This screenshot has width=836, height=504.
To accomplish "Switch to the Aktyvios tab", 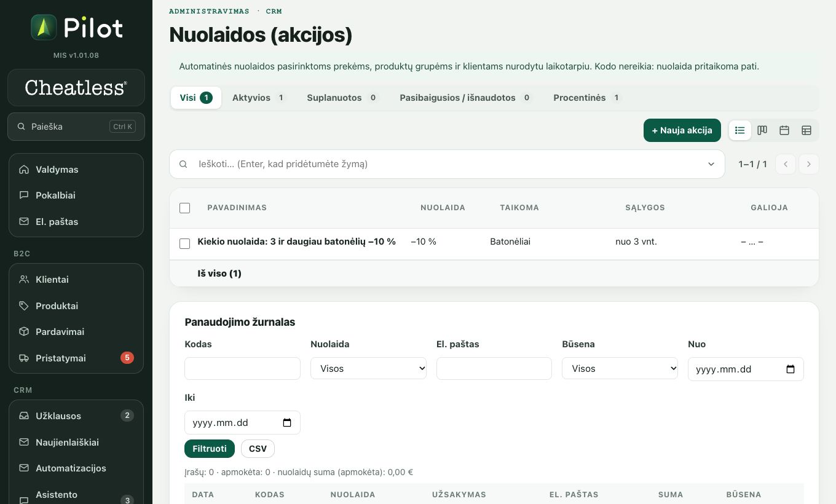I will (259, 98).
